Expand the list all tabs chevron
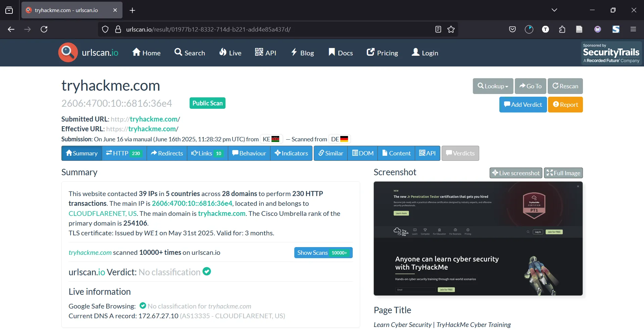 pyautogui.click(x=554, y=10)
